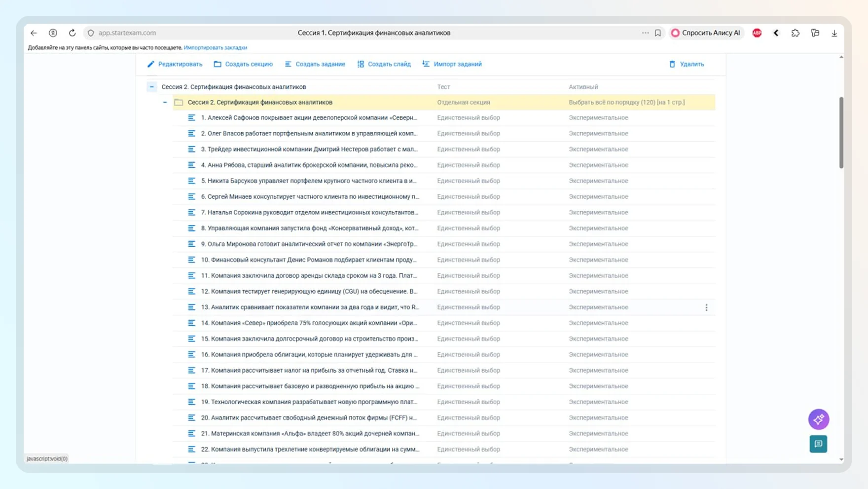Viewport: 868px width, 489px height.
Task: Open task 22 about convertible bonds
Action: coord(310,450)
